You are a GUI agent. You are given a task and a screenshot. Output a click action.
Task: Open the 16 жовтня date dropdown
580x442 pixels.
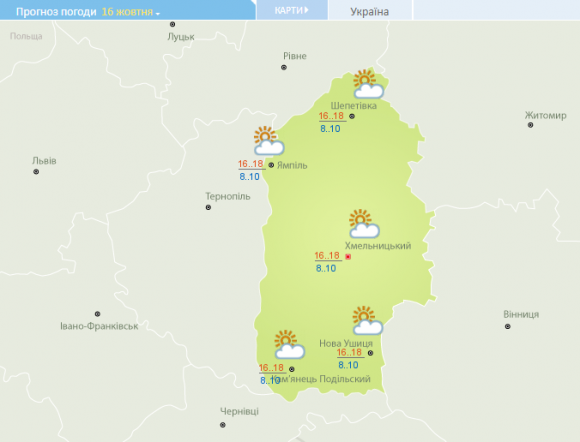click(131, 12)
